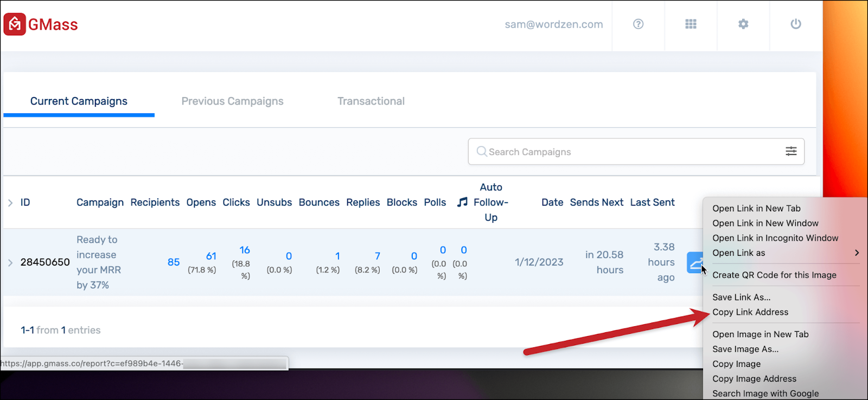The height and width of the screenshot is (400, 868).
Task: Click the blue report chart icon
Action: point(694,263)
